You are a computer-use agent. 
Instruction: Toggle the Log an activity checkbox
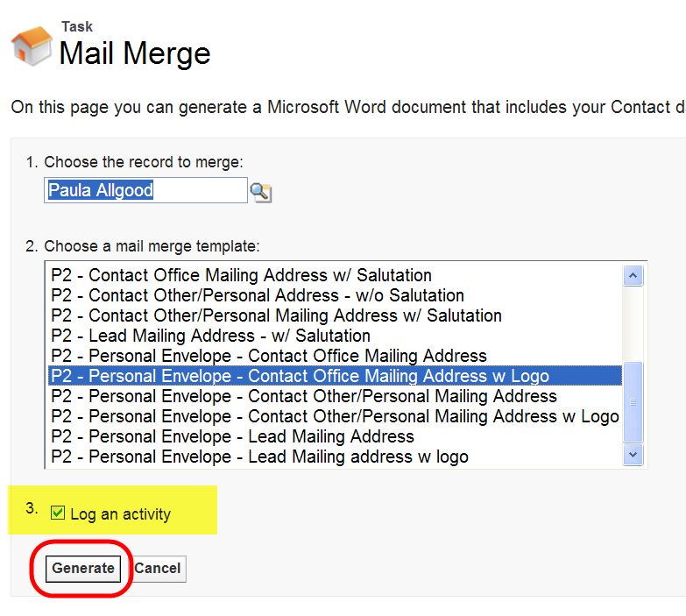58,513
